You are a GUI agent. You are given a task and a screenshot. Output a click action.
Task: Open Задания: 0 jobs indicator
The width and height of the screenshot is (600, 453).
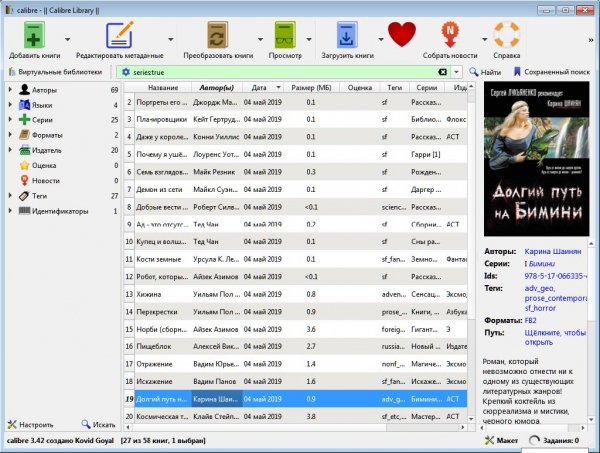point(554,440)
